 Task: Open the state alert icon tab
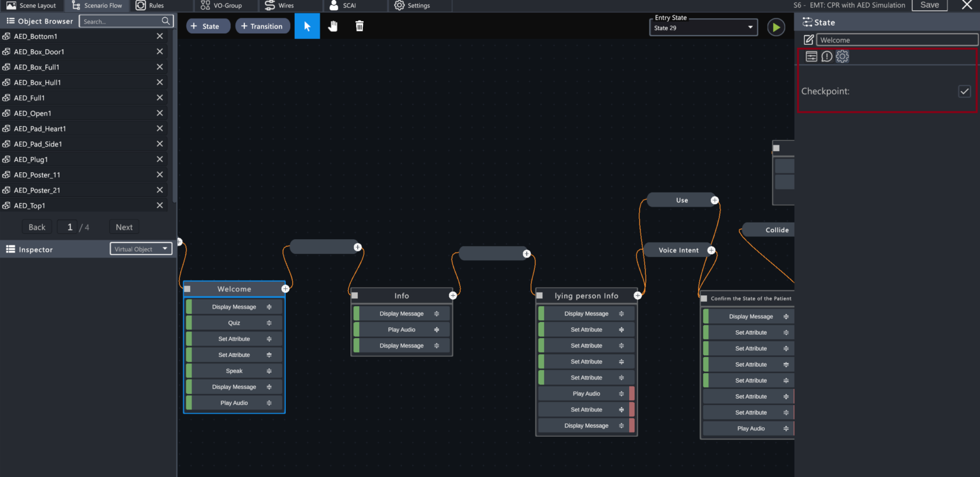(827, 57)
